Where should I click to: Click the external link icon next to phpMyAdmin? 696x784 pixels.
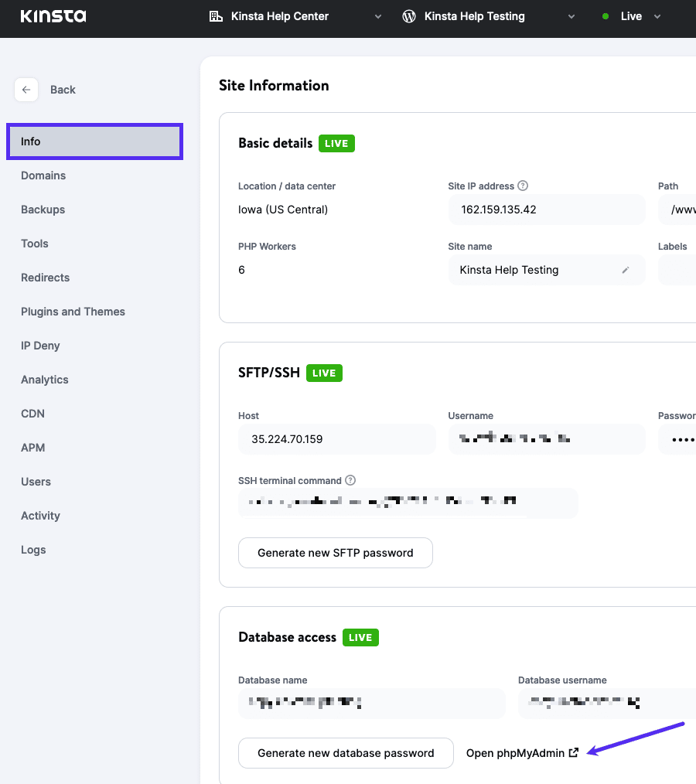(x=572, y=752)
